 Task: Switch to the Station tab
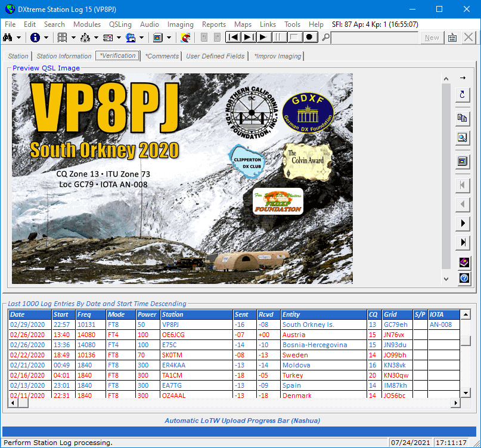coord(18,56)
